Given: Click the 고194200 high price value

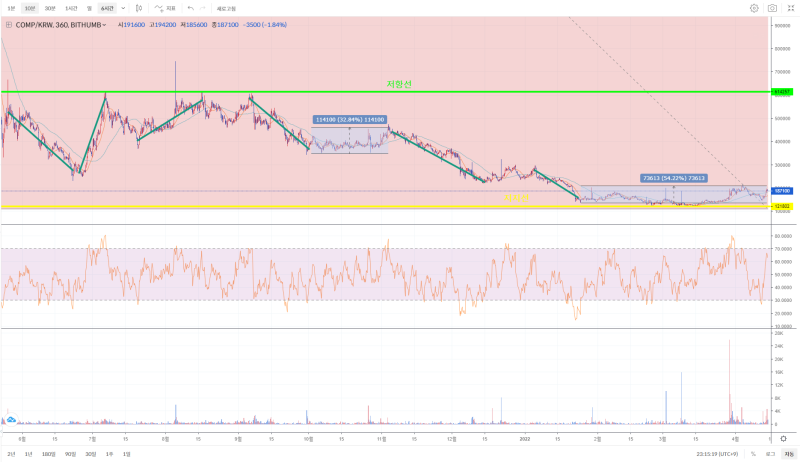Looking at the screenshot, I should pos(162,24).
